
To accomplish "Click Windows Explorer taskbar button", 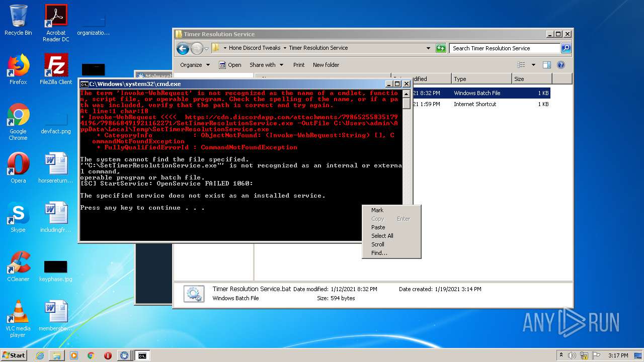I will tap(57, 355).
